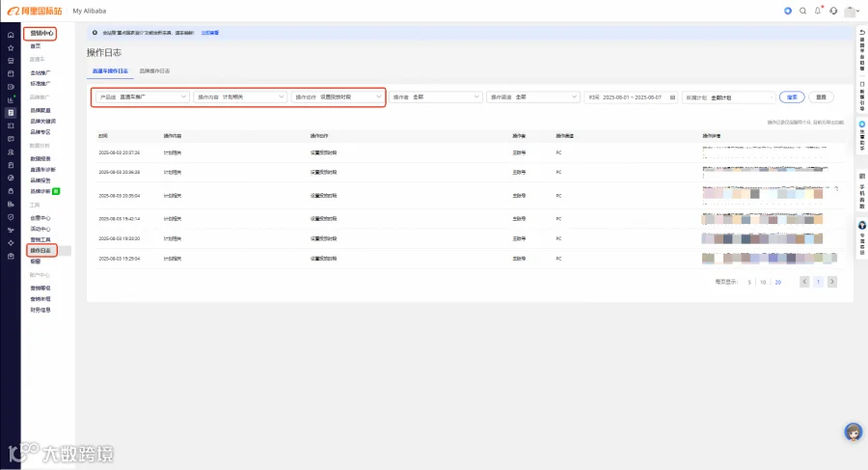Open 操作日志 in the left menu

(x=41, y=251)
